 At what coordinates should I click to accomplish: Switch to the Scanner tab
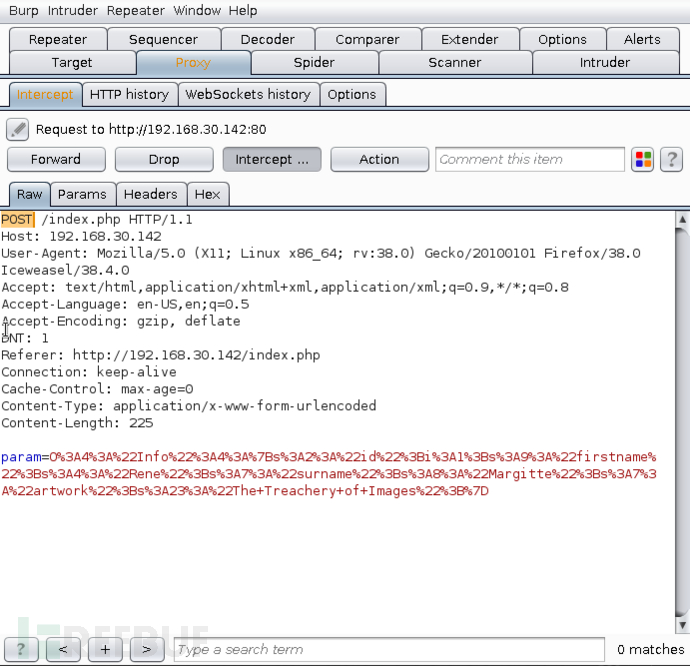tap(455, 63)
